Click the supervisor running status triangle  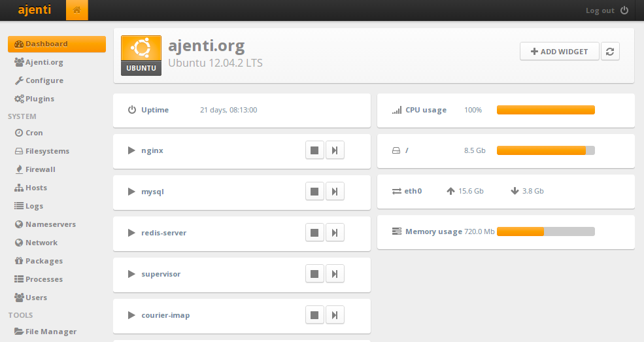(131, 274)
